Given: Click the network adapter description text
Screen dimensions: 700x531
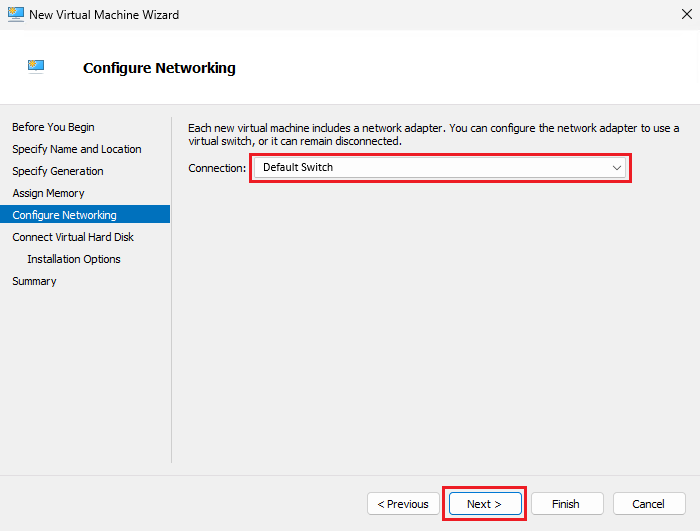Looking at the screenshot, I should (x=433, y=135).
